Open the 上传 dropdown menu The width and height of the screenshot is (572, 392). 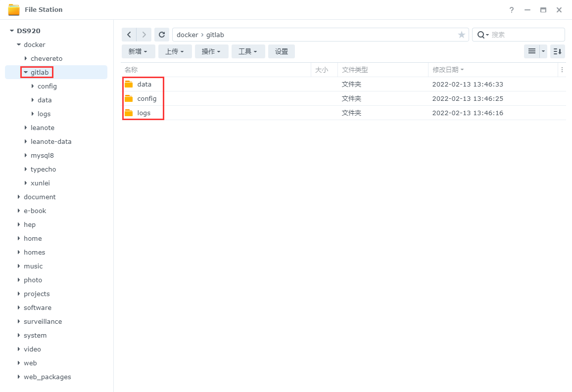175,51
